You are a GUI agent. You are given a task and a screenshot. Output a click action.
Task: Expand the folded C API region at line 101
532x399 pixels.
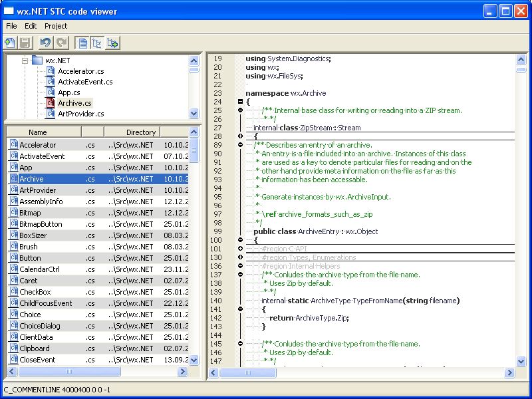coord(240,249)
